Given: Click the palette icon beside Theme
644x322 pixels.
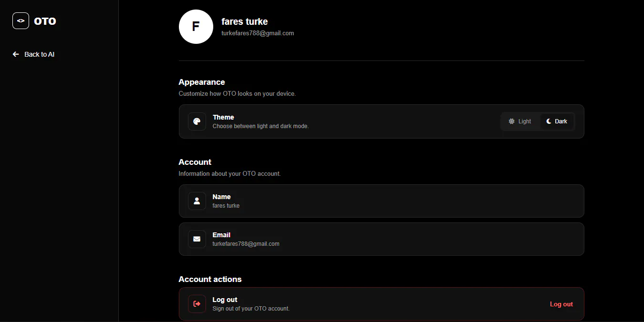Looking at the screenshot, I should [197, 121].
